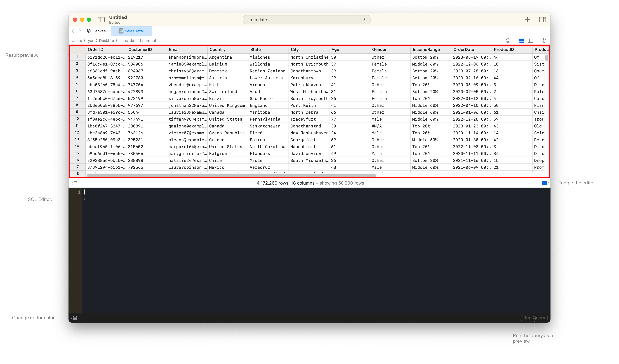Sort by CustomerID column header
This screenshot has height=364, width=619.
(146, 50)
